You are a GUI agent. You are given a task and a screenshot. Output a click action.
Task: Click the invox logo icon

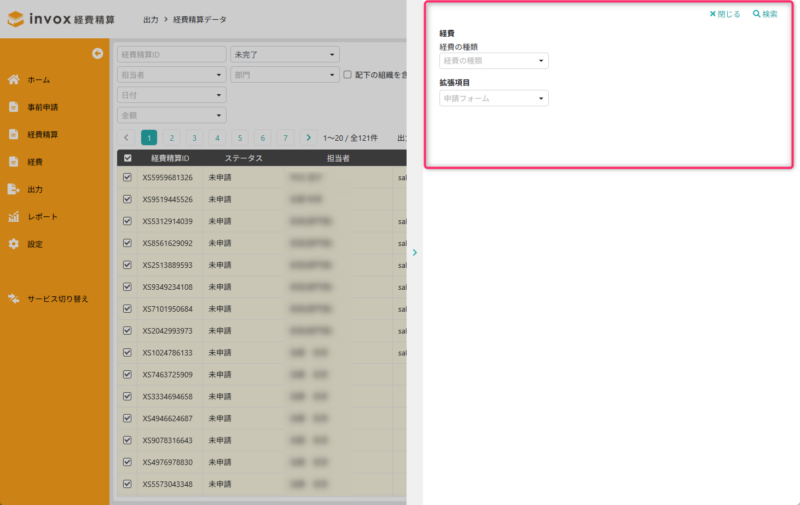[16, 19]
